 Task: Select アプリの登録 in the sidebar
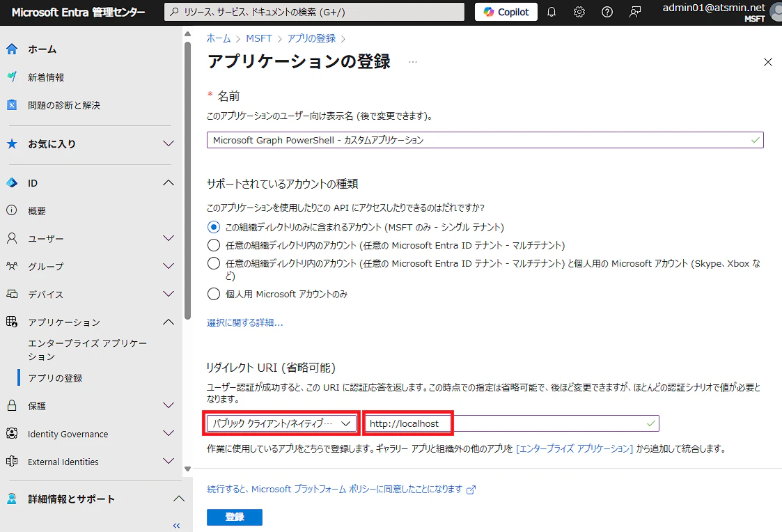(55, 378)
